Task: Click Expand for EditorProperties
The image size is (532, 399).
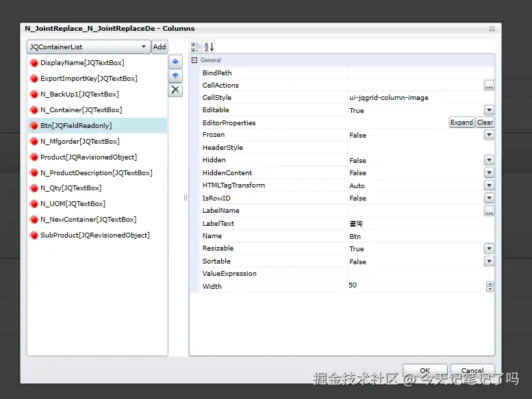Action: point(461,122)
